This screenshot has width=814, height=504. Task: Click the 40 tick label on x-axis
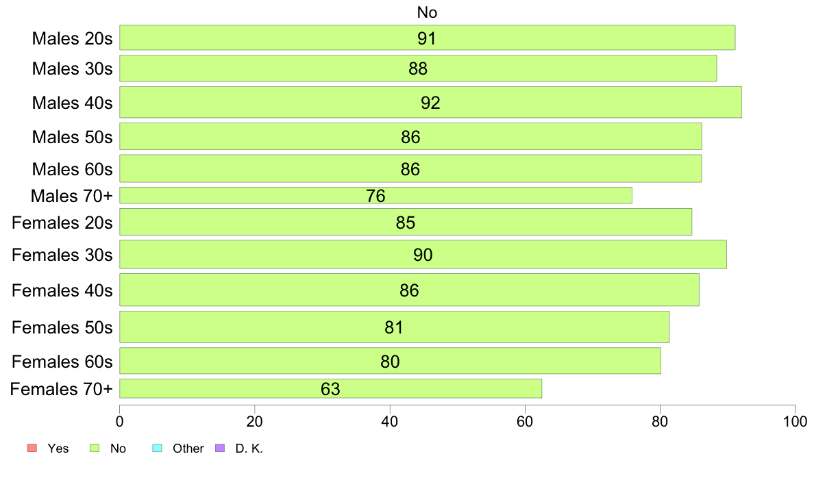[390, 421]
